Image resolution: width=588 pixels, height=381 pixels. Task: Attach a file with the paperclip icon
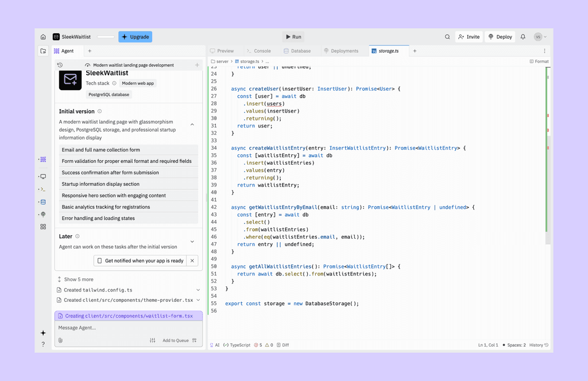coord(59,340)
